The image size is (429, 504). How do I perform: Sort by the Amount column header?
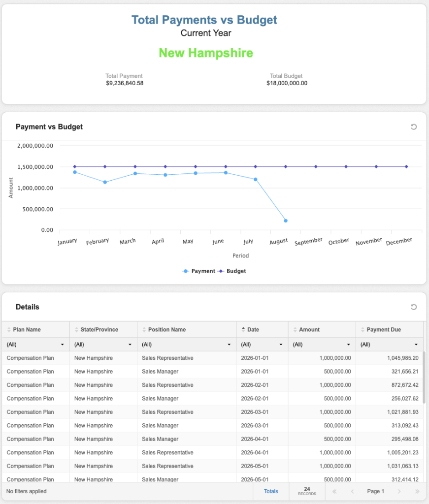click(x=309, y=330)
